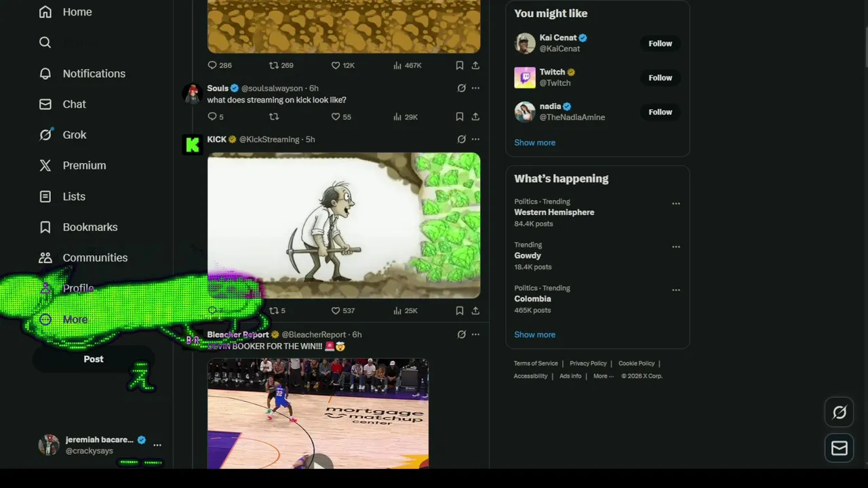Open the Gowdy trending topic

click(x=528, y=256)
